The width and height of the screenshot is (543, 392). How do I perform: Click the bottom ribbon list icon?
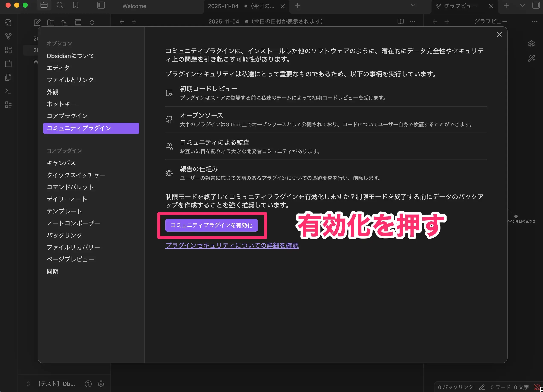[x=8, y=105]
